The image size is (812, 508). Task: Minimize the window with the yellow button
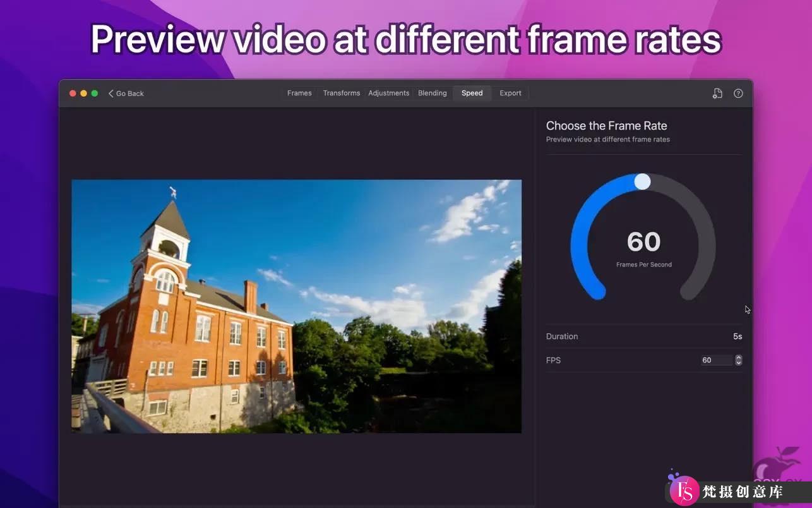(x=83, y=94)
